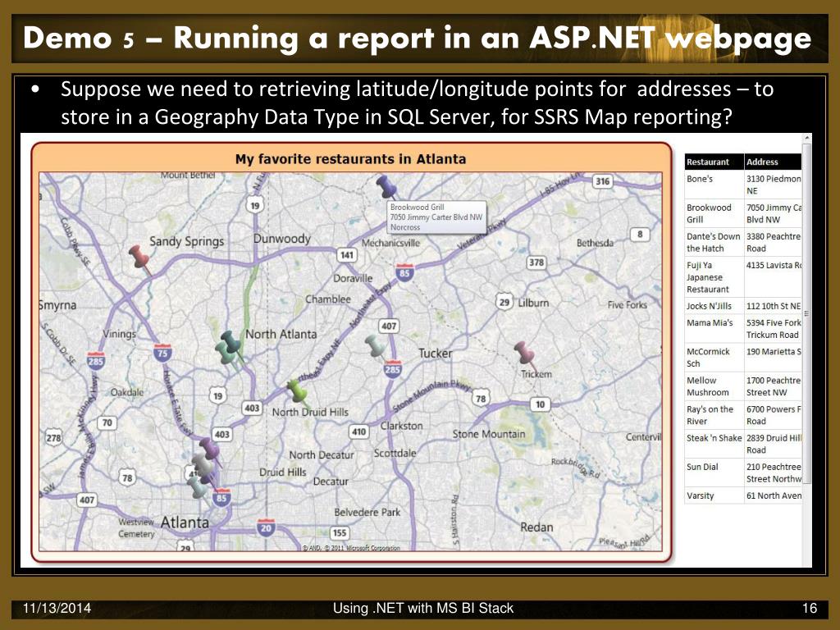
Task: Select Jocks N'Jills in the restaurant table
Action: point(743,306)
